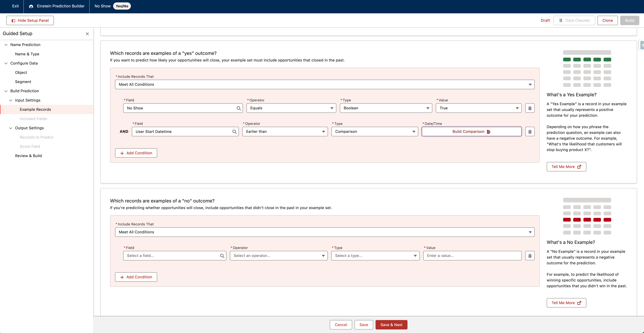Viewport: 644px width, 333px height.
Task: Open the Segment step in sidebar
Action: click(23, 82)
